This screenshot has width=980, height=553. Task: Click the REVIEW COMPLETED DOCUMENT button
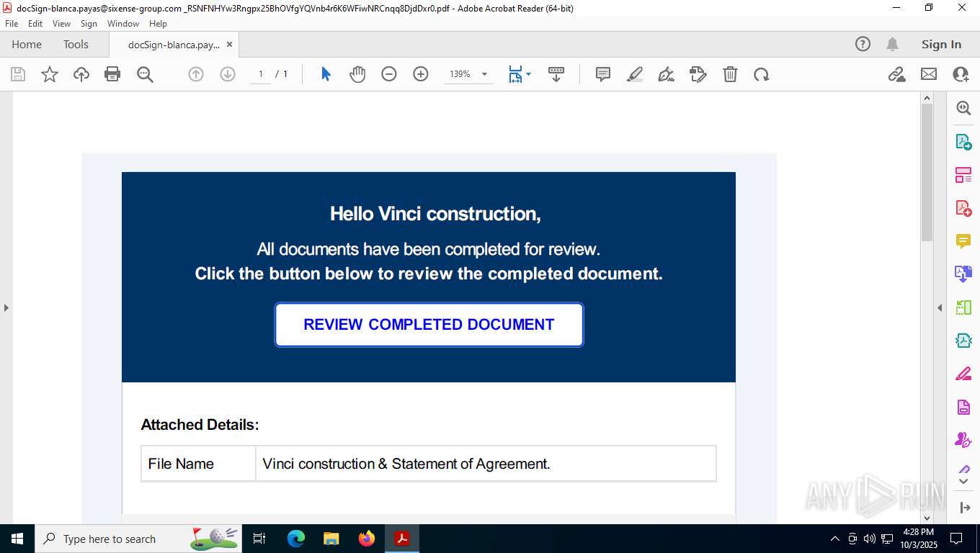coord(429,325)
